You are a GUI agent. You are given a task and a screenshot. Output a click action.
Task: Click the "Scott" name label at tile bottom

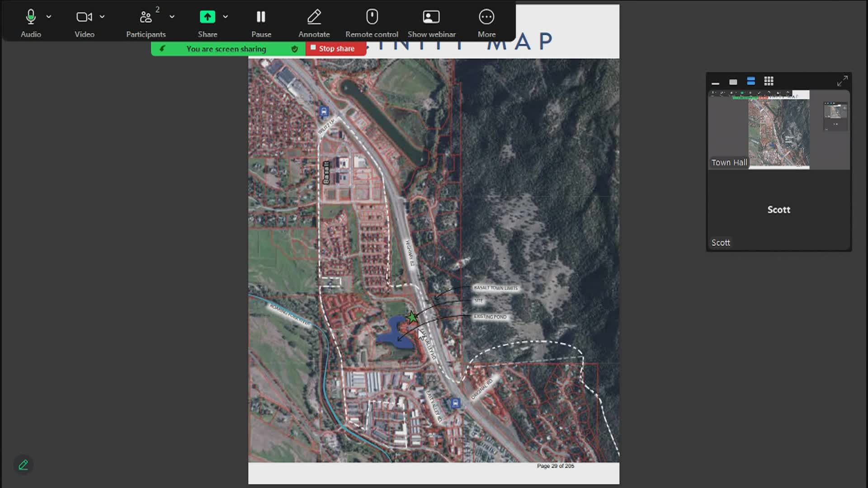coord(721,243)
